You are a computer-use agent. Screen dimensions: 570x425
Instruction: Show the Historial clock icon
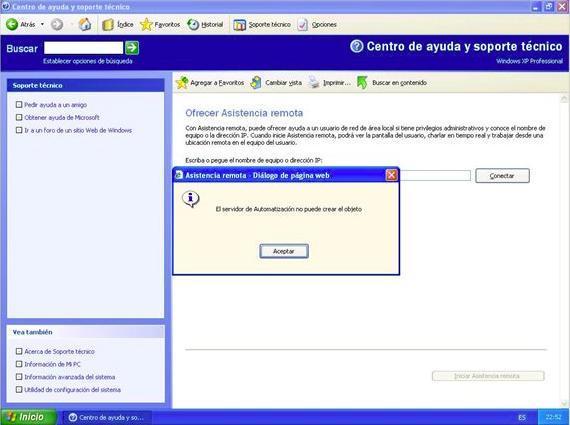(193, 24)
